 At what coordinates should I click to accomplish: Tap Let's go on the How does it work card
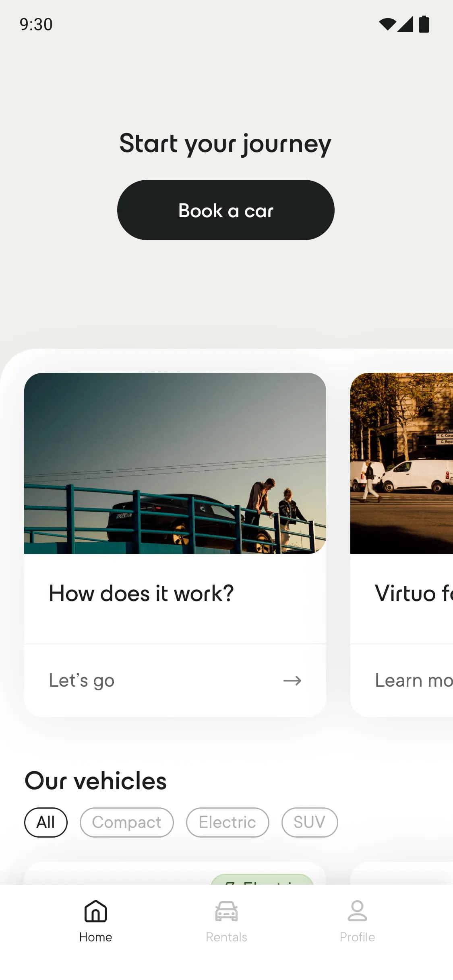click(81, 681)
